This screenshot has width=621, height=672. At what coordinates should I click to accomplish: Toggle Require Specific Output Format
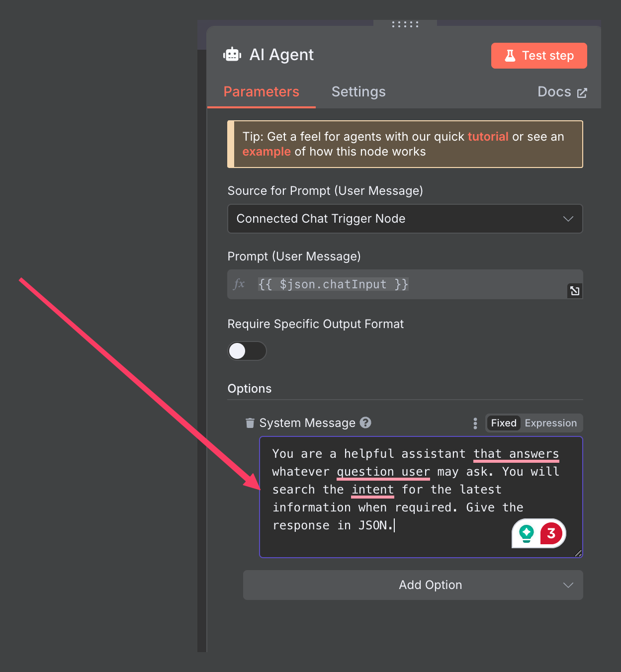tap(247, 351)
